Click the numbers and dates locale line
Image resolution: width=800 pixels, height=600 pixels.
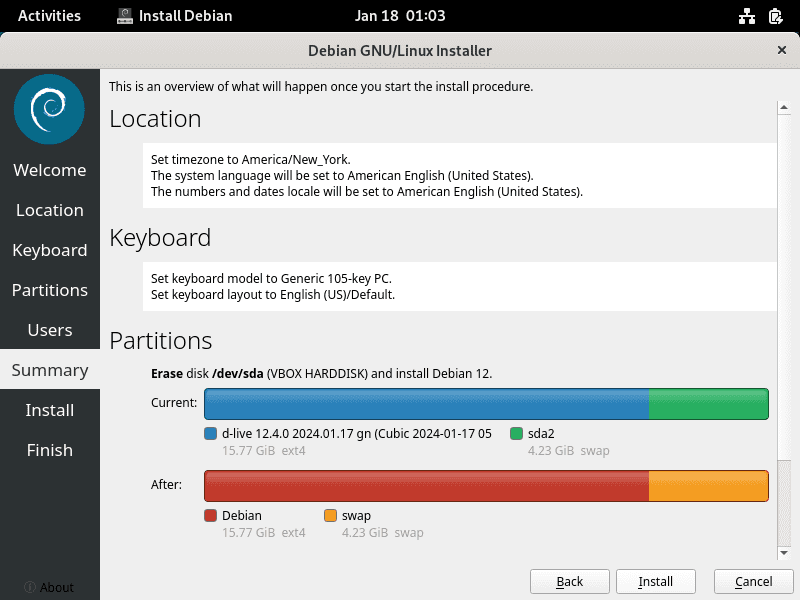point(366,191)
